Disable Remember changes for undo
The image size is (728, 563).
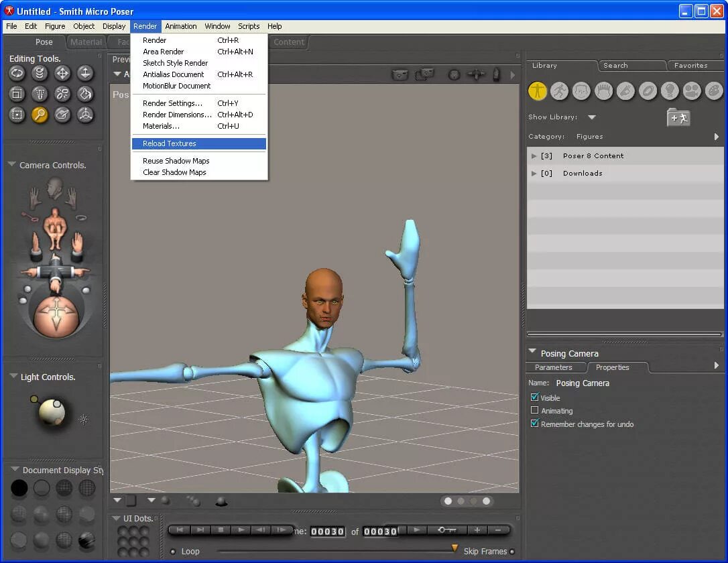(535, 424)
